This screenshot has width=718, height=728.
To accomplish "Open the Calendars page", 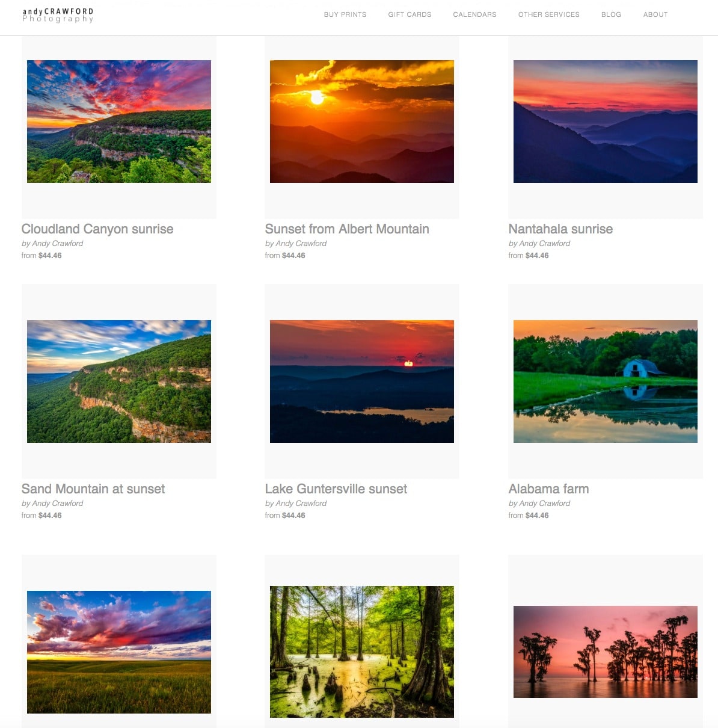I will coord(474,14).
